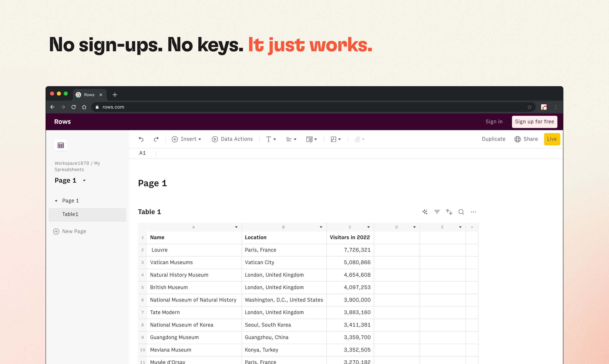The image size is (609, 364).
Task: Close the Rows browser tab
Action: point(101,95)
